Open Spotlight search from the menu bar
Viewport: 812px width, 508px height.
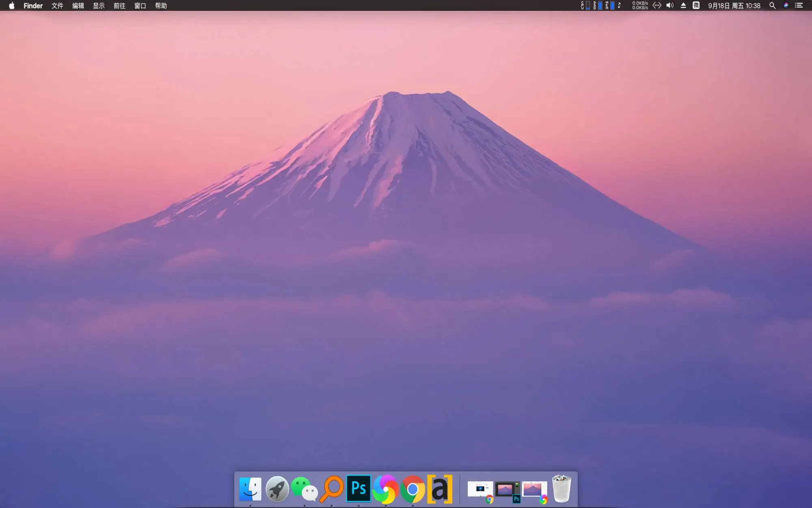(773, 6)
